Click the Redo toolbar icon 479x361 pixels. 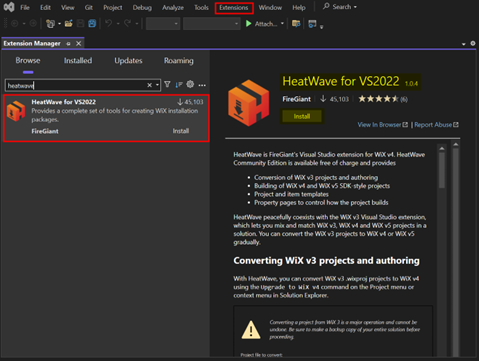[127, 24]
